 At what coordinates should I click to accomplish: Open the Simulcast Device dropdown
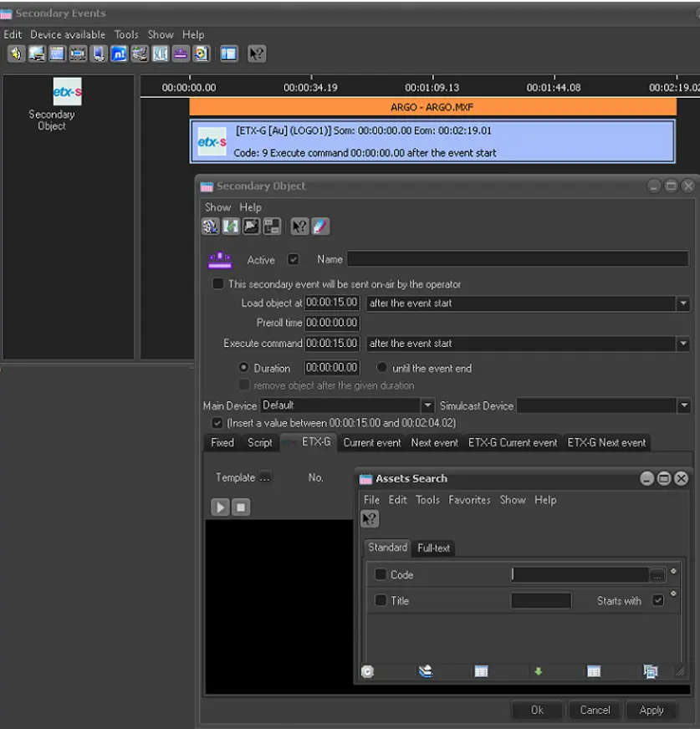coord(682,405)
